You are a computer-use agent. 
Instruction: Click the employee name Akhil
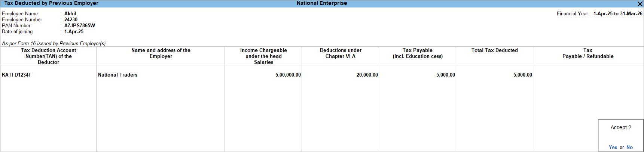click(x=70, y=14)
